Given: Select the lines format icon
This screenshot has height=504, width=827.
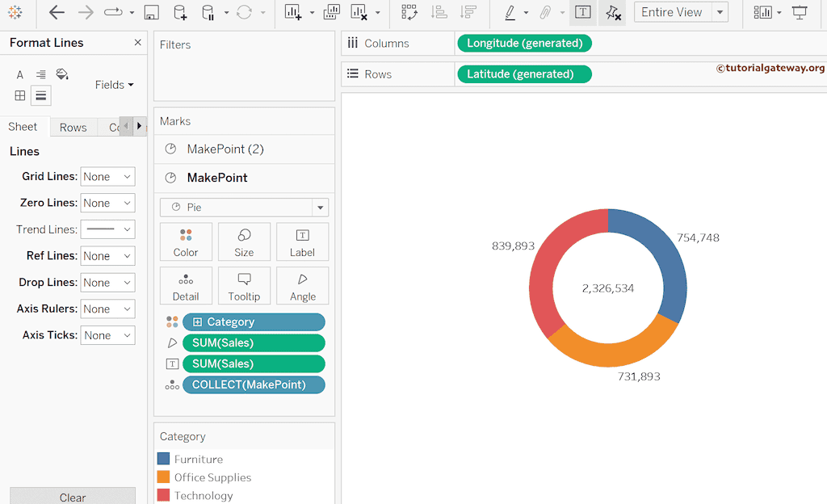Looking at the screenshot, I should (x=40, y=95).
